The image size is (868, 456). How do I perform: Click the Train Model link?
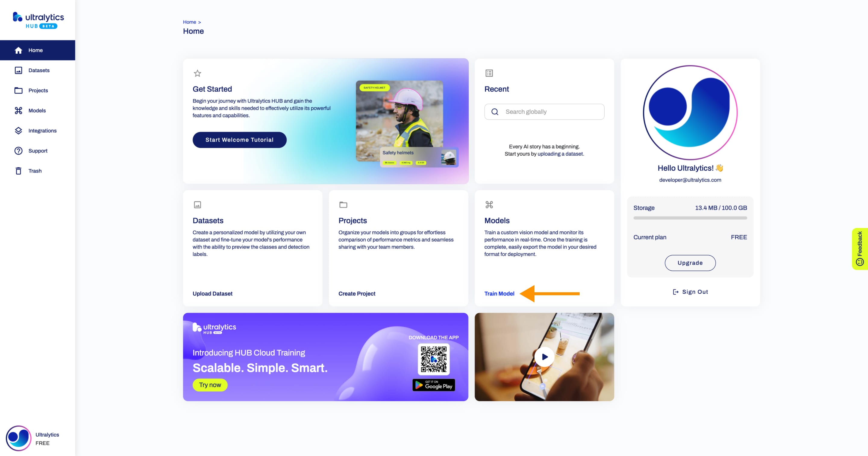coord(499,293)
